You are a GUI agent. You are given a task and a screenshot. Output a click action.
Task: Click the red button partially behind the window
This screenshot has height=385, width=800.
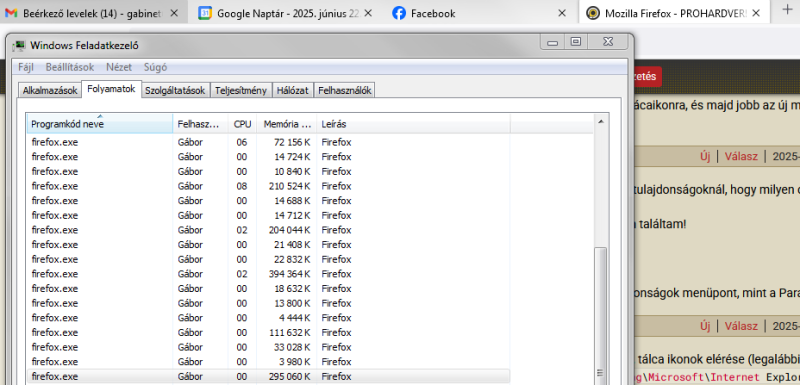point(647,76)
